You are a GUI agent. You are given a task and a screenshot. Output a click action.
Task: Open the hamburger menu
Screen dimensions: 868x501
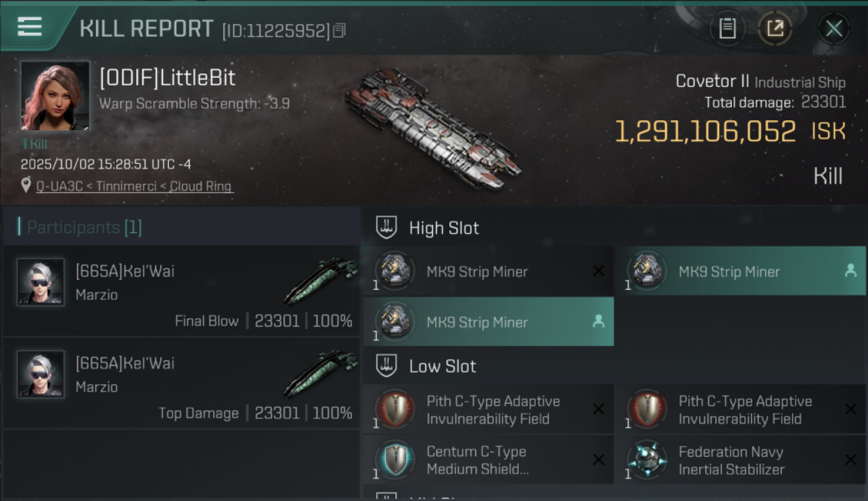coord(30,27)
